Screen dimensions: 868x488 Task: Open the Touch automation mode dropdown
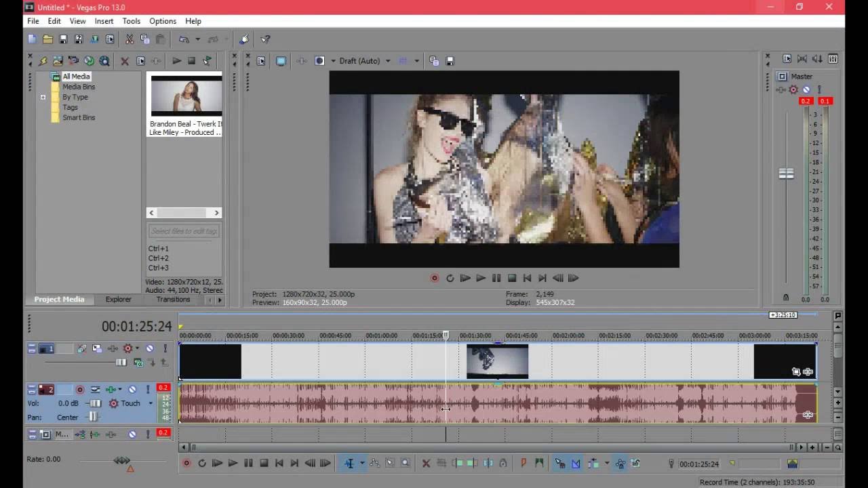151,403
